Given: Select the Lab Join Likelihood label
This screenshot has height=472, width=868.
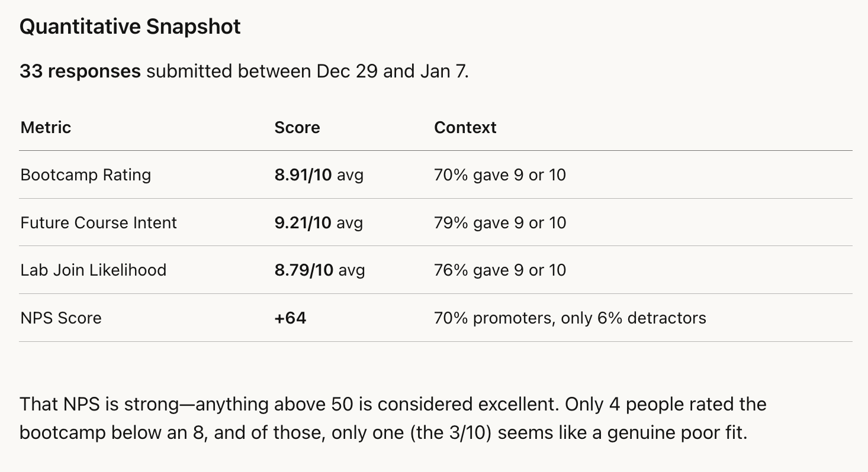Looking at the screenshot, I should [x=93, y=270].
